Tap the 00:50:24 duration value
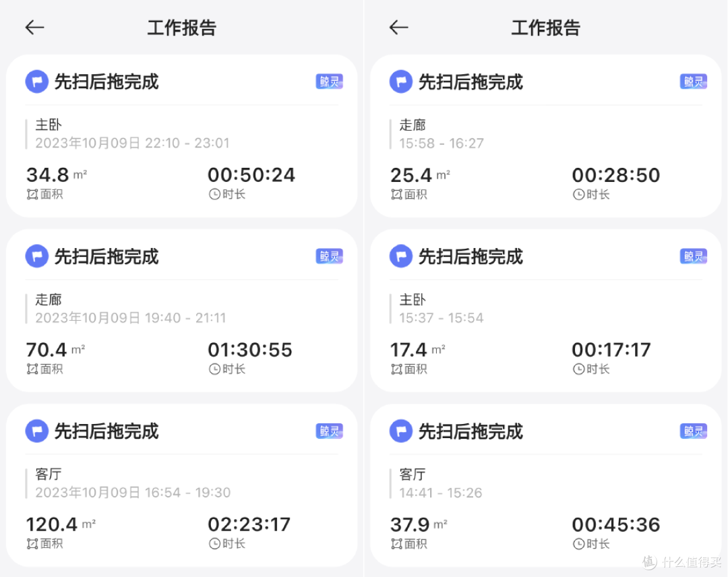 pyautogui.click(x=251, y=175)
